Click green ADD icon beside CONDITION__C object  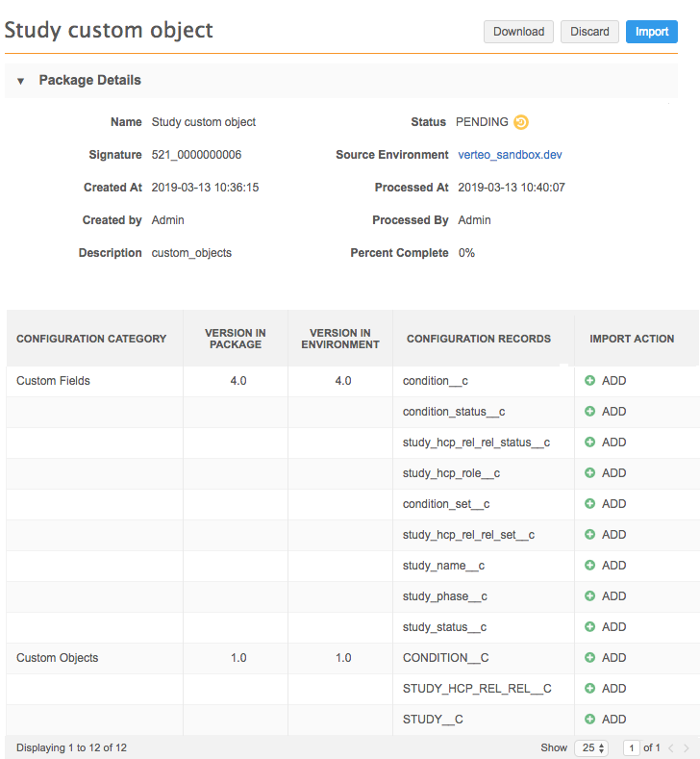tap(589, 658)
